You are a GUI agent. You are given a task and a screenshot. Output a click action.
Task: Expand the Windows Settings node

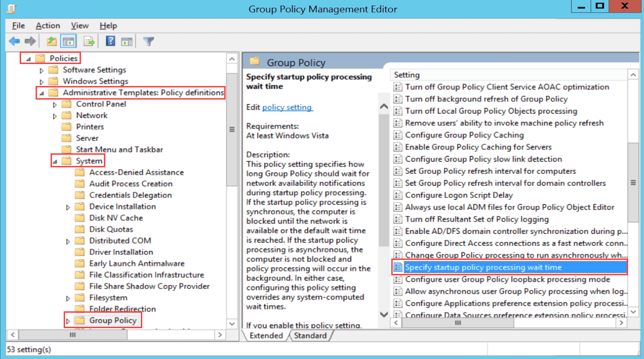(x=42, y=82)
